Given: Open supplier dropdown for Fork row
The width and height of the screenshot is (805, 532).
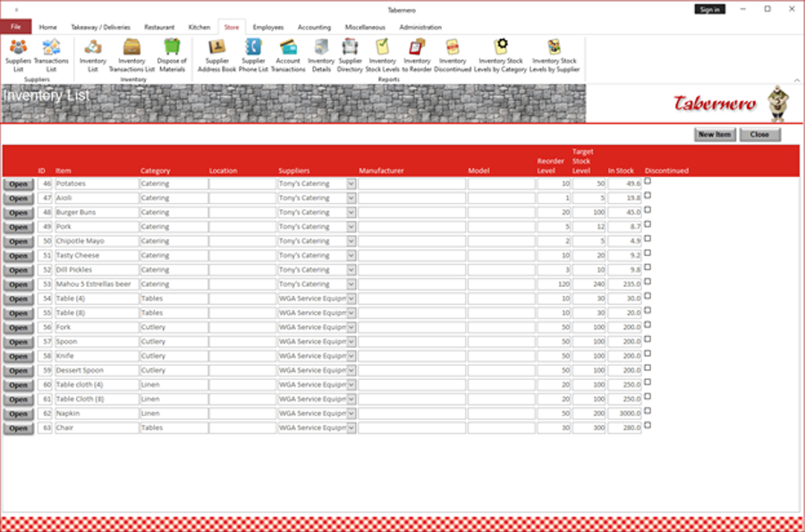Looking at the screenshot, I should pos(352,327).
